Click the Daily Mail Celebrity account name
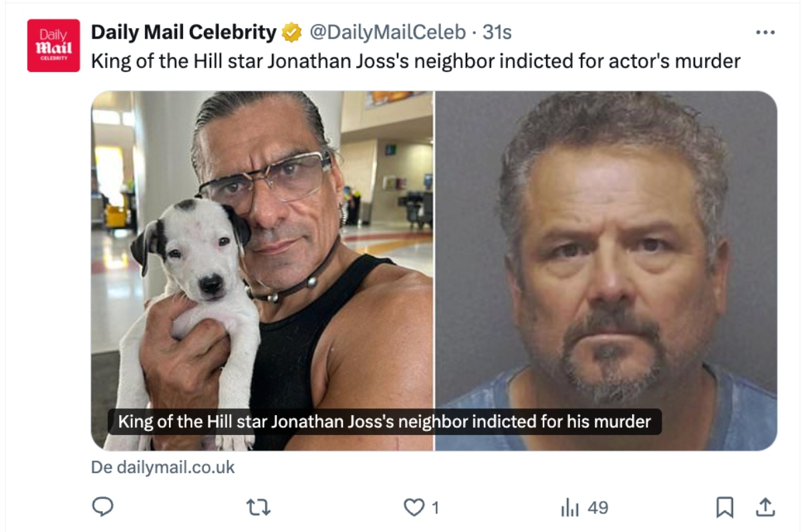This screenshot has width=802, height=532. click(x=183, y=32)
